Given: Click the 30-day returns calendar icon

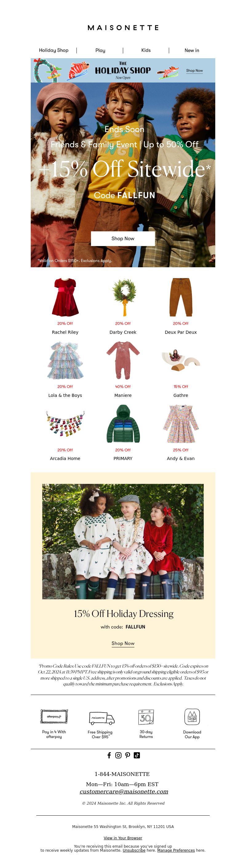Looking at the screenshot, I should (146, 717).
